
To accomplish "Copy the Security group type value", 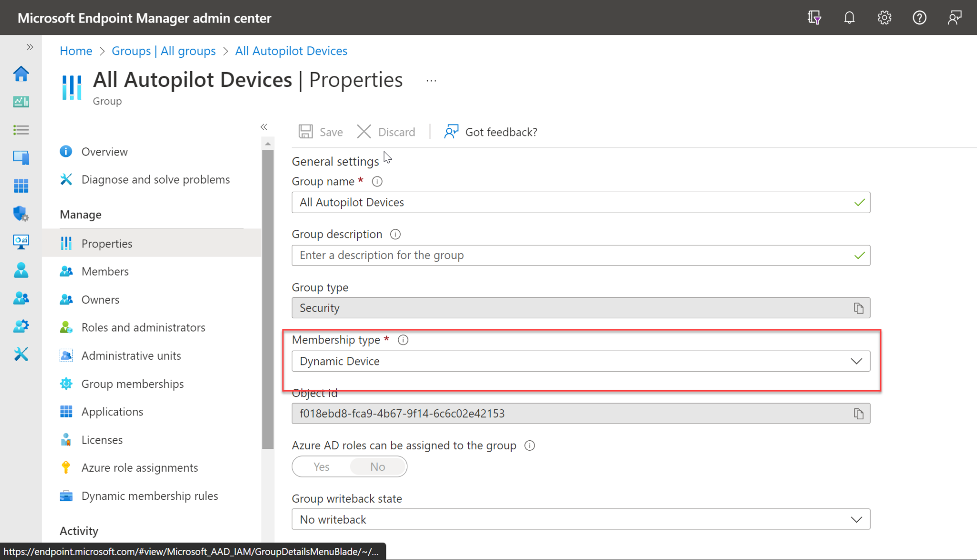I will click(x=858, y=308).
